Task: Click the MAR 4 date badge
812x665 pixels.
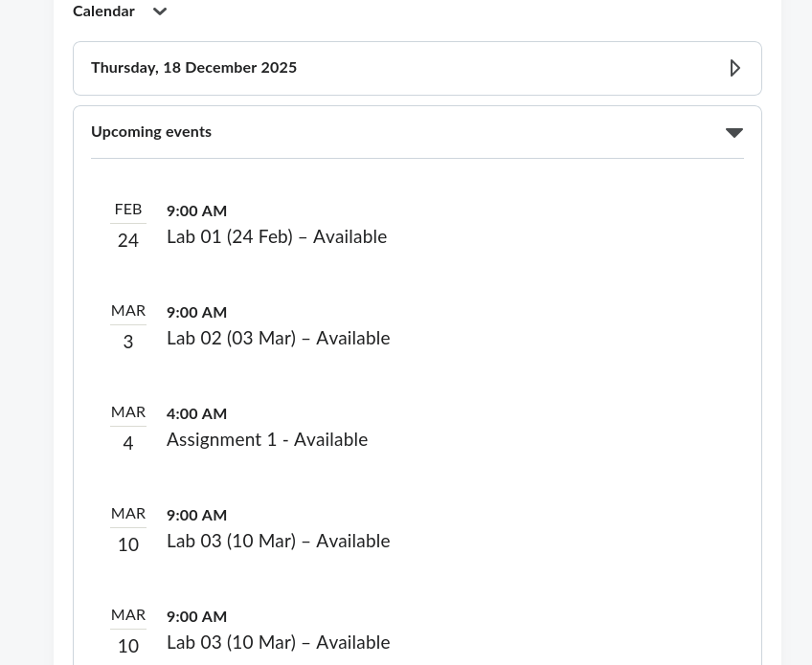Action: coord(128,429)
